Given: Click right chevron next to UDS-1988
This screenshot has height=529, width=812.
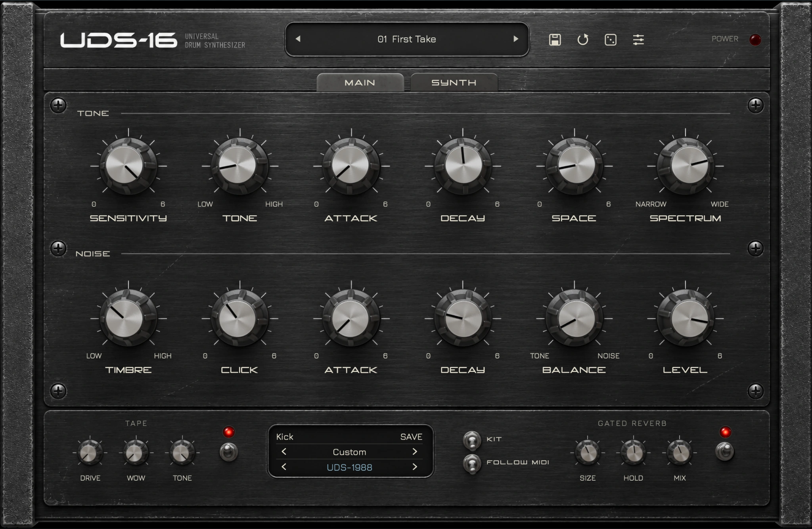Looking at the screenshot, I should [x=415, y=467].
